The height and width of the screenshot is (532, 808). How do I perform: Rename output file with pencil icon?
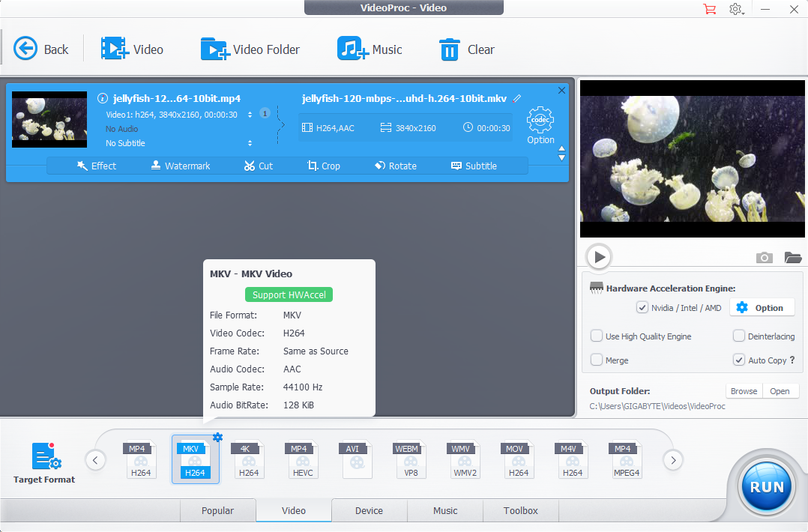[x=517, y=98]
